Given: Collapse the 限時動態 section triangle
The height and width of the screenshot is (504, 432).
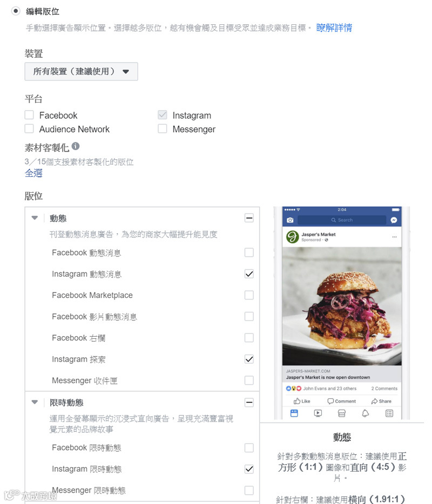Looking at the screenshot, I should click(35, 402).
